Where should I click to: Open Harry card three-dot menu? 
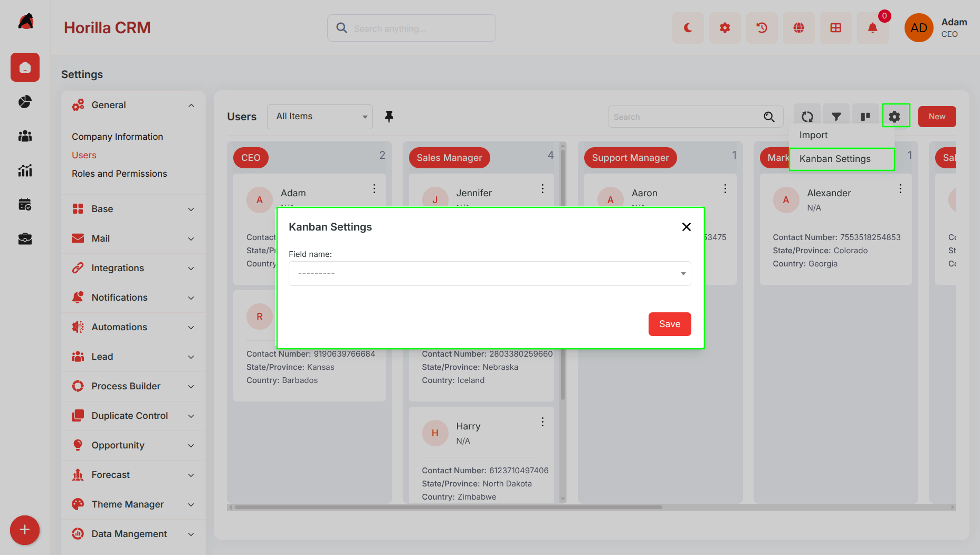pyautogui.click(x=542, y=422)
